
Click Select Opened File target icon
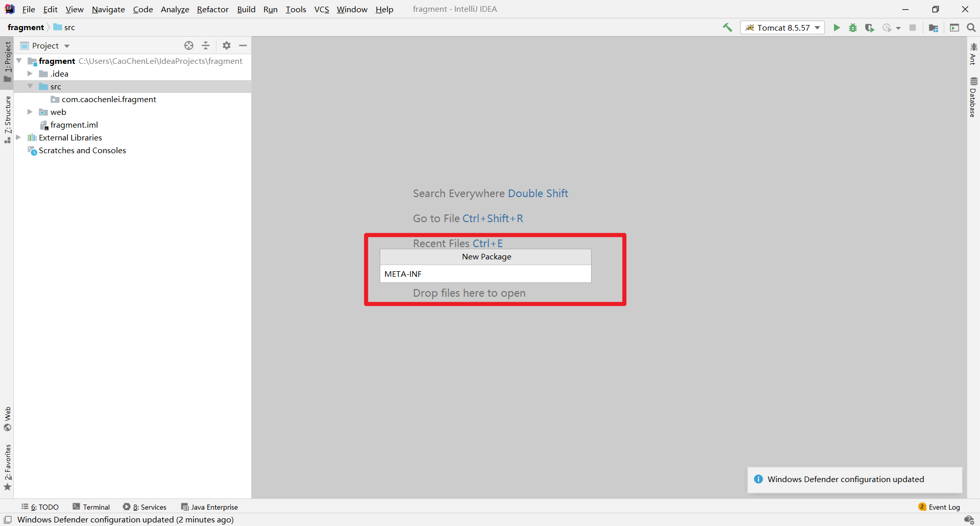(189, 45)
